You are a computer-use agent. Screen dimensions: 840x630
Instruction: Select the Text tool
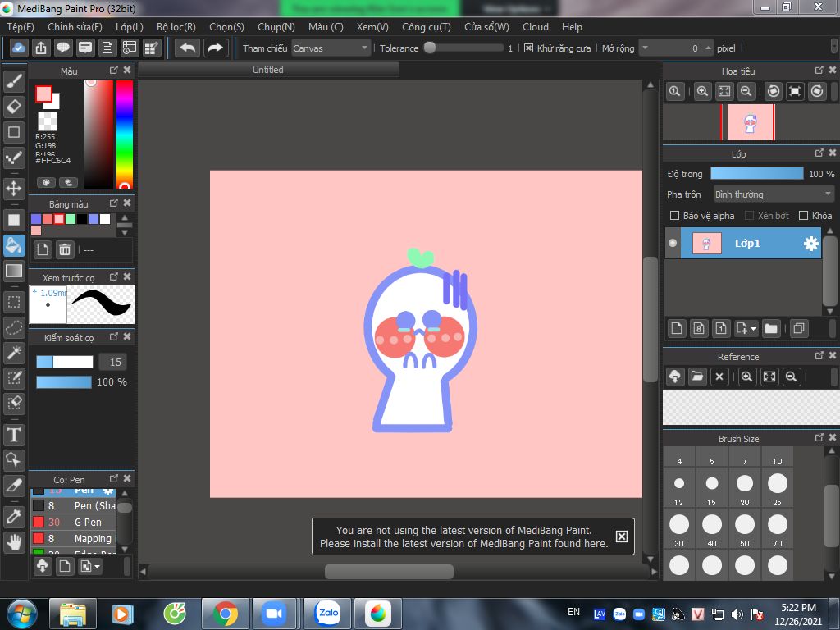coord(14,435)
